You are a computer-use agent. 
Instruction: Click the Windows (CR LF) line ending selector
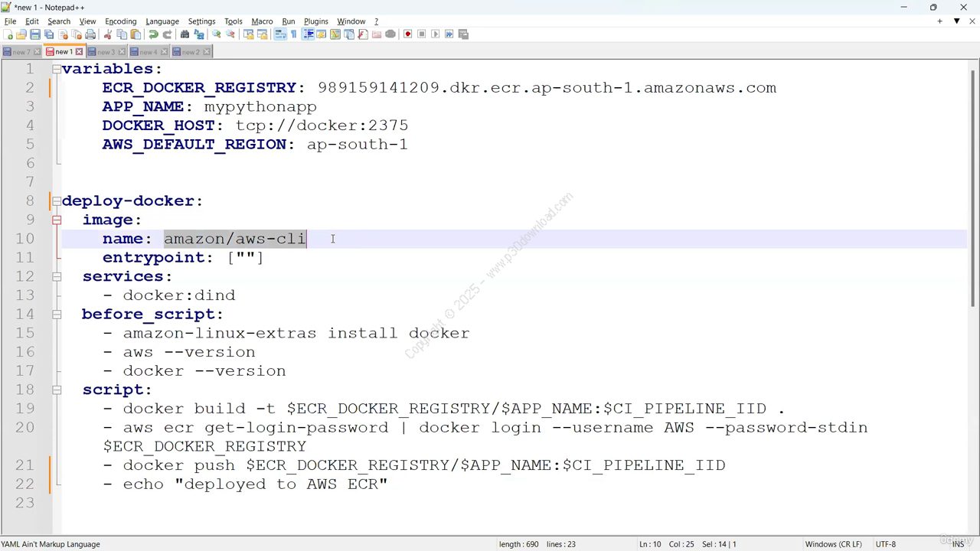(833, 544)
